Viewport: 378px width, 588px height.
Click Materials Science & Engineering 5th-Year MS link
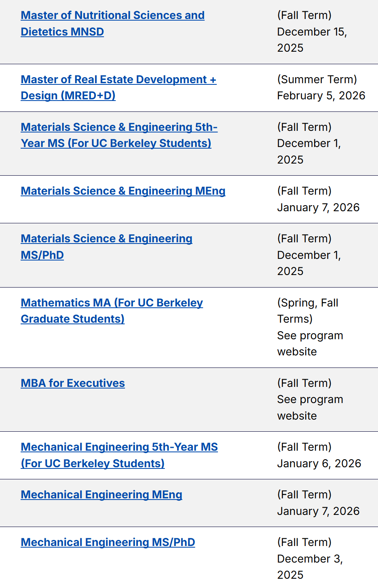[x=119, y=127]
